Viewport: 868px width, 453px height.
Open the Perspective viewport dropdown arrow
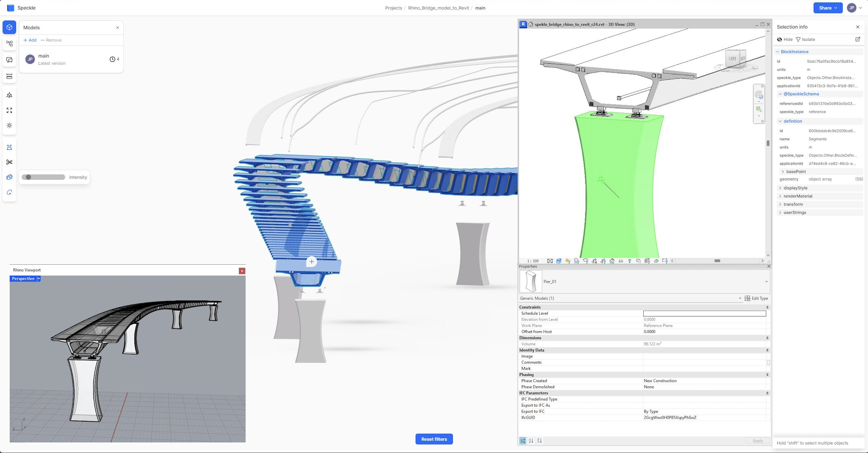[39, 279]
